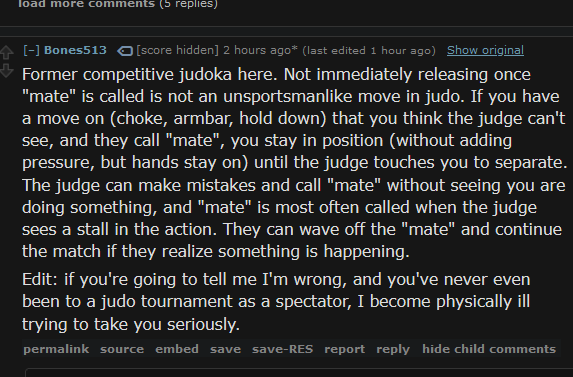Screen dimensions: 573x377
Task: Open Bones513 user profile
Action: pyautogui.click(x=75, y=50)
